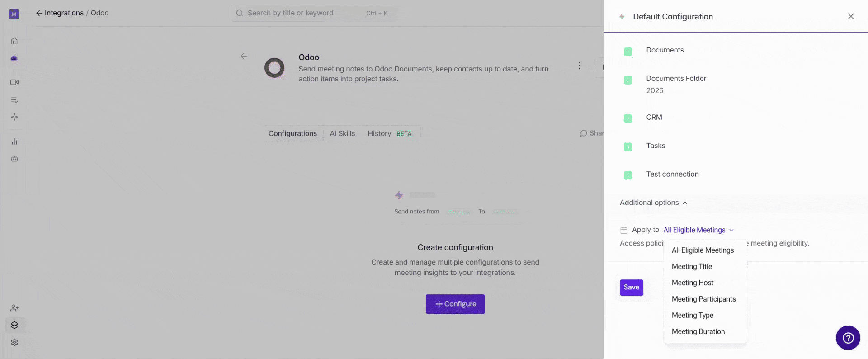This screenshot has width=868, height=359.
Task: Go back to Integrations breadcrumb
Action: [60, 13]
